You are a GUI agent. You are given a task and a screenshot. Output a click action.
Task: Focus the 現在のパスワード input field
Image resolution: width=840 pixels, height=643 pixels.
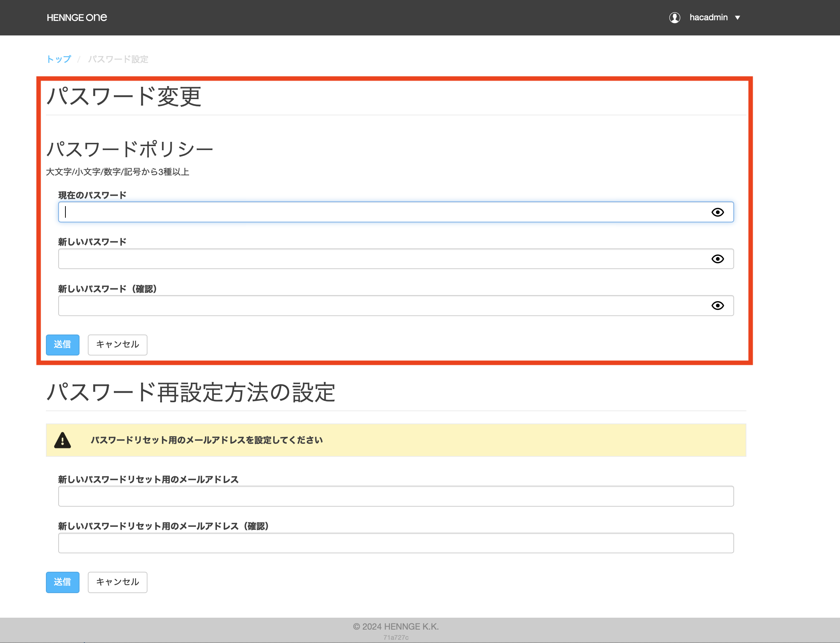(382, 212)
